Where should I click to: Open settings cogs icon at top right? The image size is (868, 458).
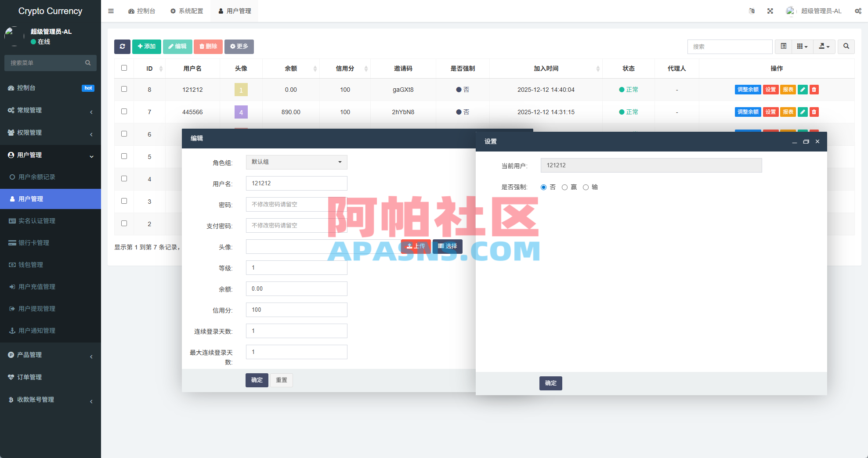point(858,11)
